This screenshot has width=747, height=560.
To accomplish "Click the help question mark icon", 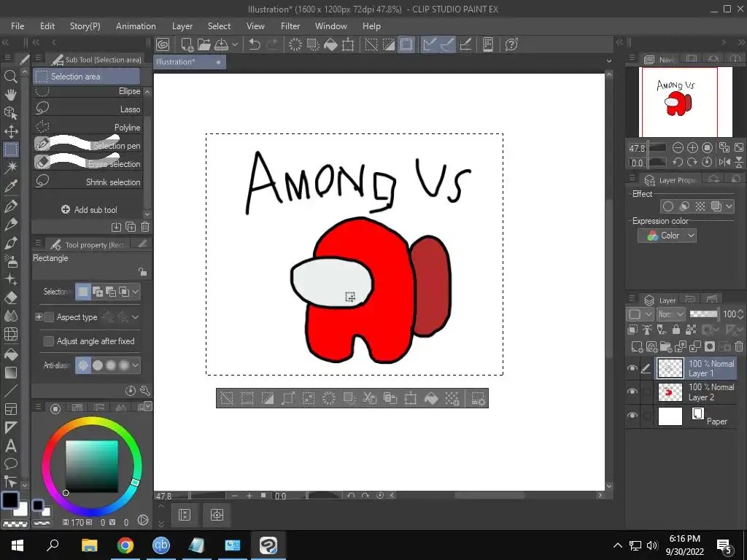I will click(511, 44).
